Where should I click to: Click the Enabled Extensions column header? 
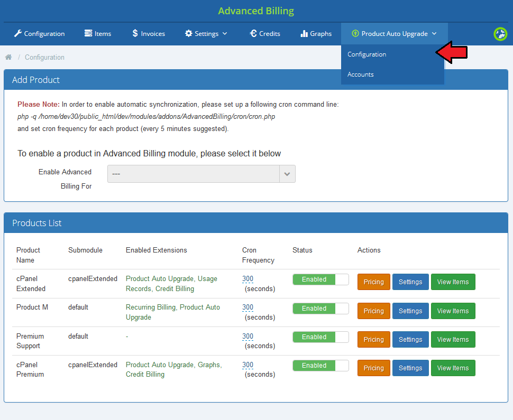point(157,250)
